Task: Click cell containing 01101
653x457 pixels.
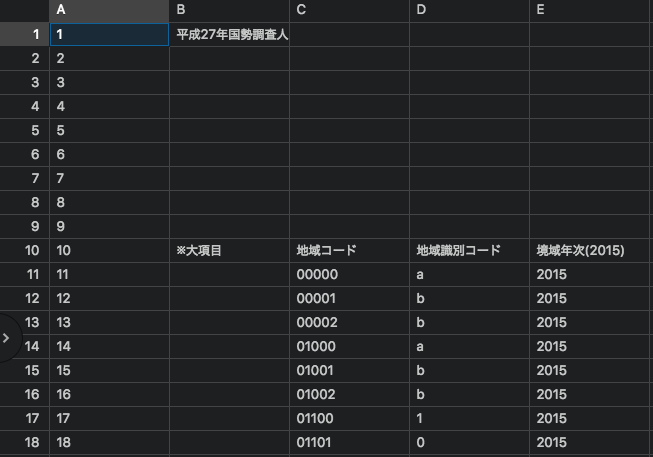Action: pyautogui.click(x=349, y=442)
